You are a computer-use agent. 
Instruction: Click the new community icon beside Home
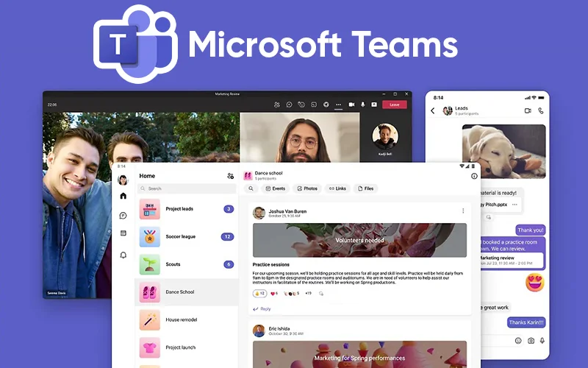tap(230, 176)
